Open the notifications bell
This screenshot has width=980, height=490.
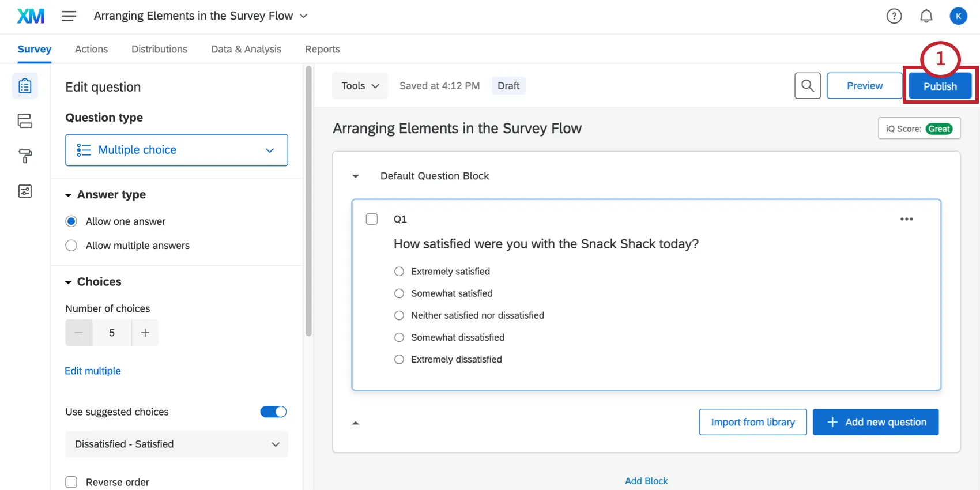[926, 16]
